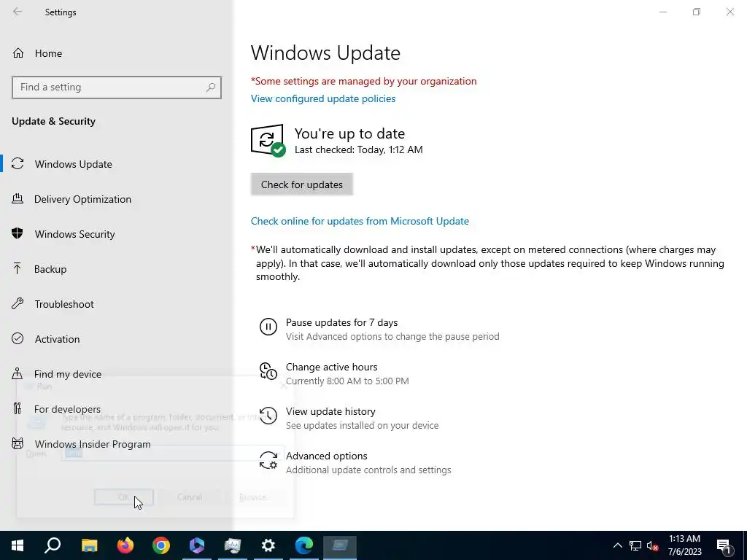Screen dimensions: 747x560
Task: Click Check online for updates from Microsoft Update
Action: (x=360, y=221)
